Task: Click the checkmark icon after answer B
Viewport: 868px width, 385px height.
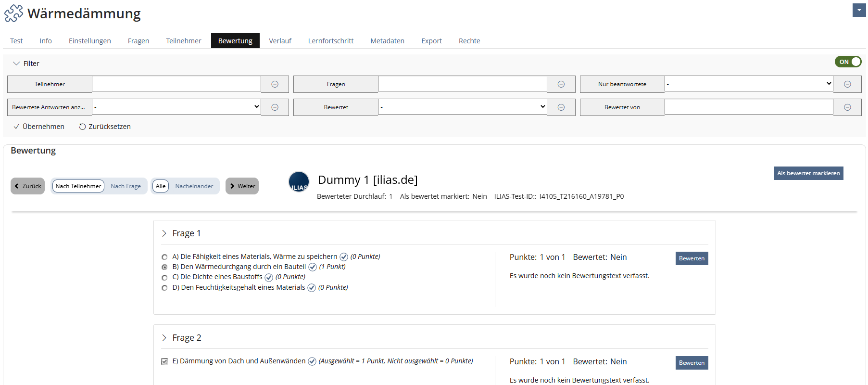Action: [x=313, y=267]
